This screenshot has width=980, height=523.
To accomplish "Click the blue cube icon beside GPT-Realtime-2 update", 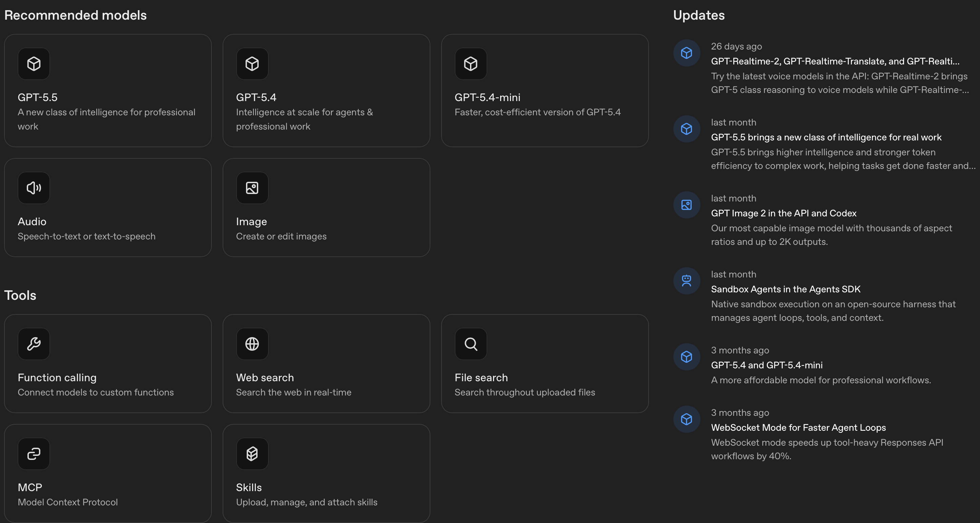I will pyautogui.click(x=687, y=53).
